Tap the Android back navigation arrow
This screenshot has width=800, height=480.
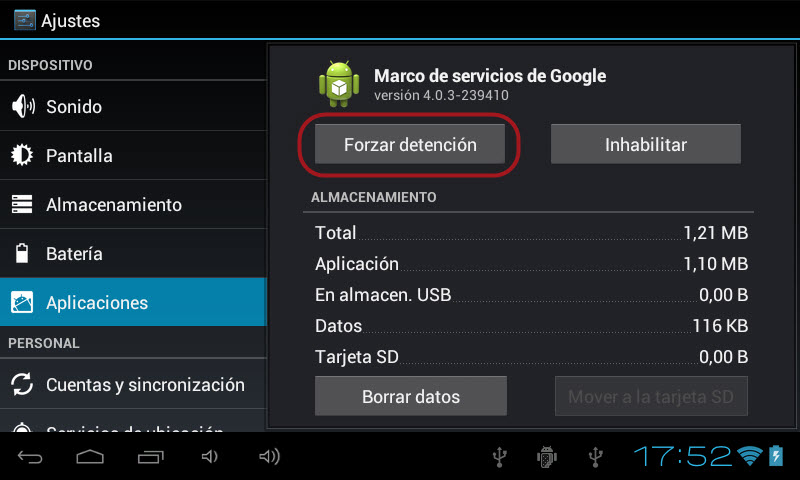30,457
